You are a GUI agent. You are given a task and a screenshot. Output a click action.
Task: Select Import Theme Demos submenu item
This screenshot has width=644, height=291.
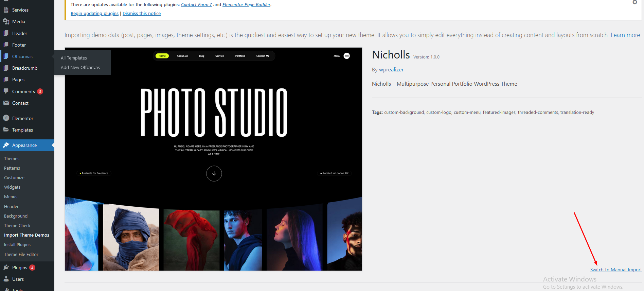tap(26, 235)
